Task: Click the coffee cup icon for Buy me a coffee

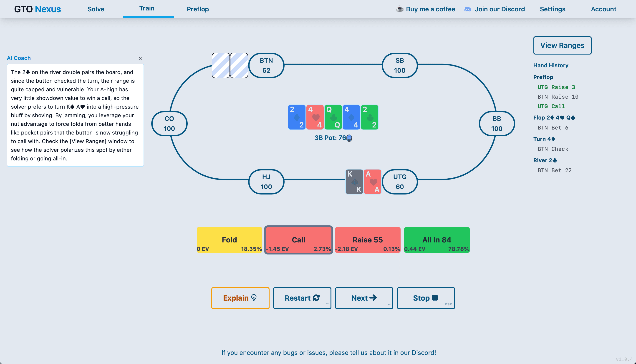Action: (x=400, y=9)
